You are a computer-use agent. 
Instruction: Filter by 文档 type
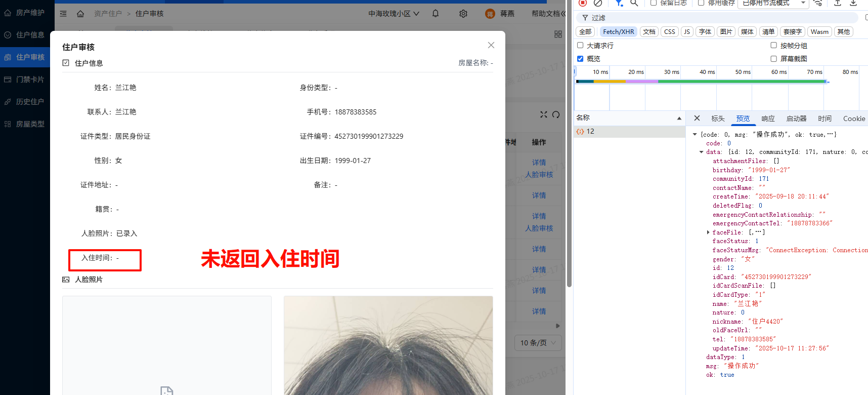649,31
